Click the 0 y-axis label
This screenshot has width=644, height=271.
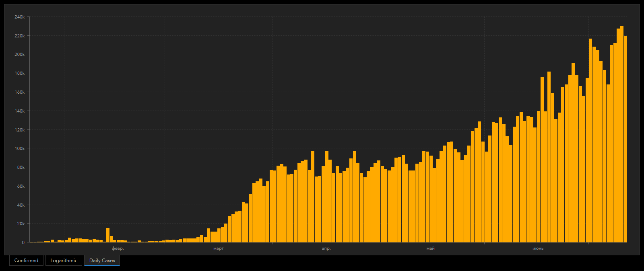(23, 242)
